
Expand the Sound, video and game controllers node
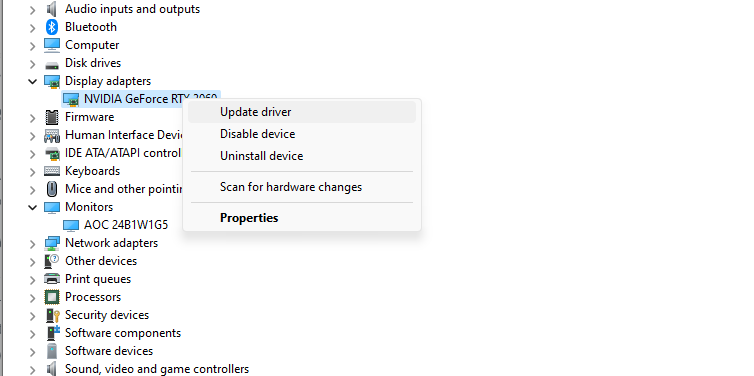click(x=32, y=370)
